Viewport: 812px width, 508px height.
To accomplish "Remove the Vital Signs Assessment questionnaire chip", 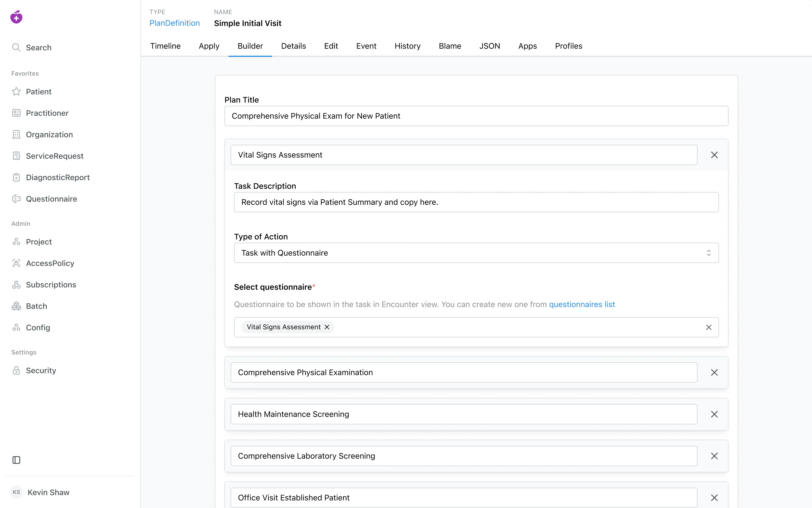I will coord(327,327).
